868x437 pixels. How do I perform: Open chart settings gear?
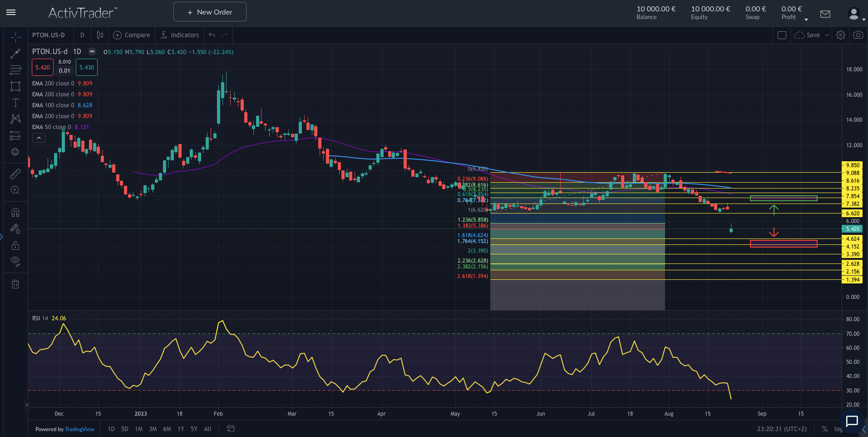pos(841,35)
